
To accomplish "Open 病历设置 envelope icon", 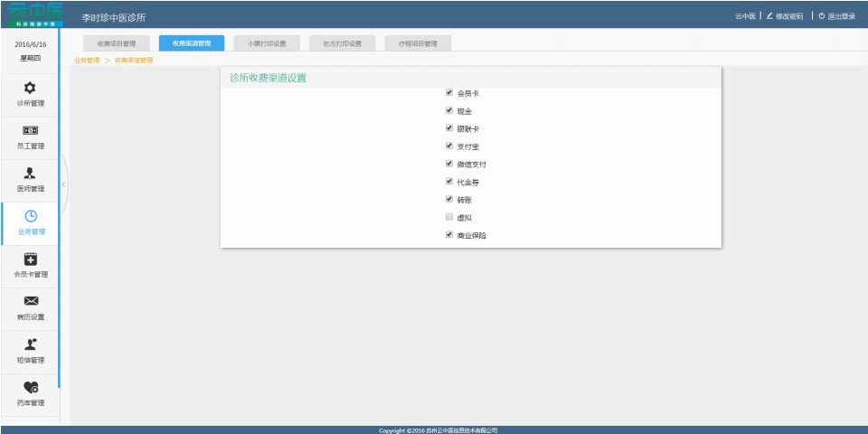I will 30,301.
